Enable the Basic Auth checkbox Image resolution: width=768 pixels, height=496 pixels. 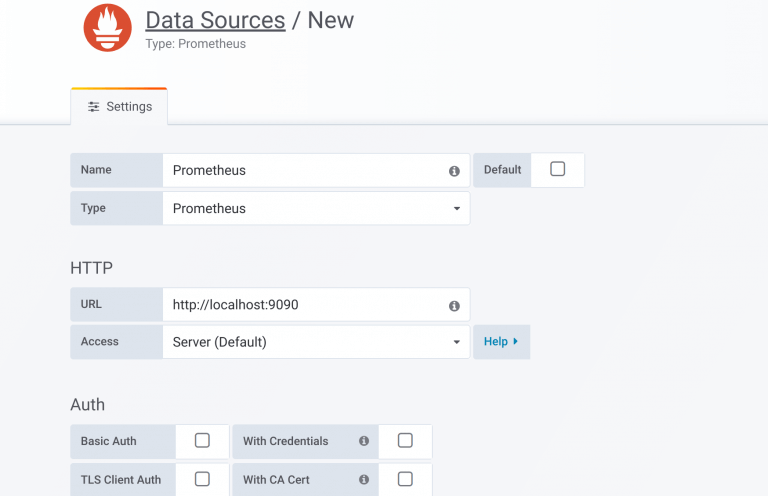[202, 440]
